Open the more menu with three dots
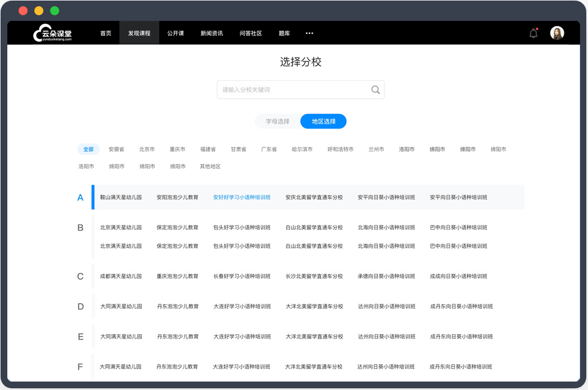 [x=309, y=33]
